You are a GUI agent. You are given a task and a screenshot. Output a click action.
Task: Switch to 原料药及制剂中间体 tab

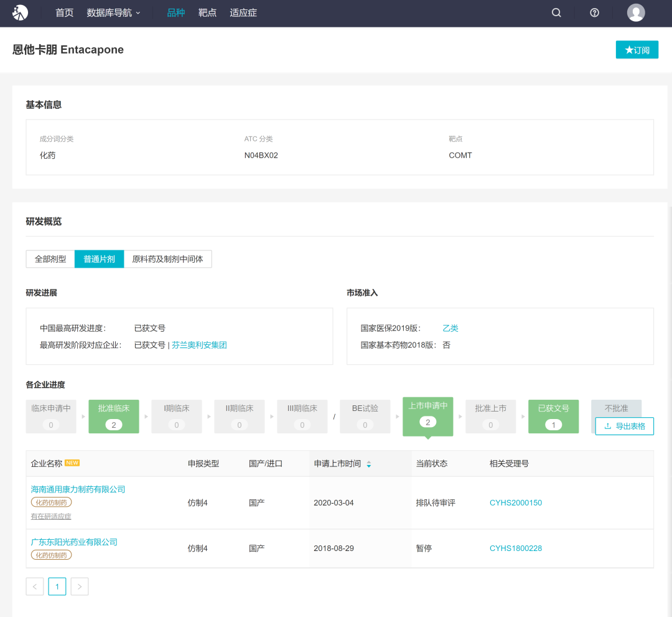[167, 259]
